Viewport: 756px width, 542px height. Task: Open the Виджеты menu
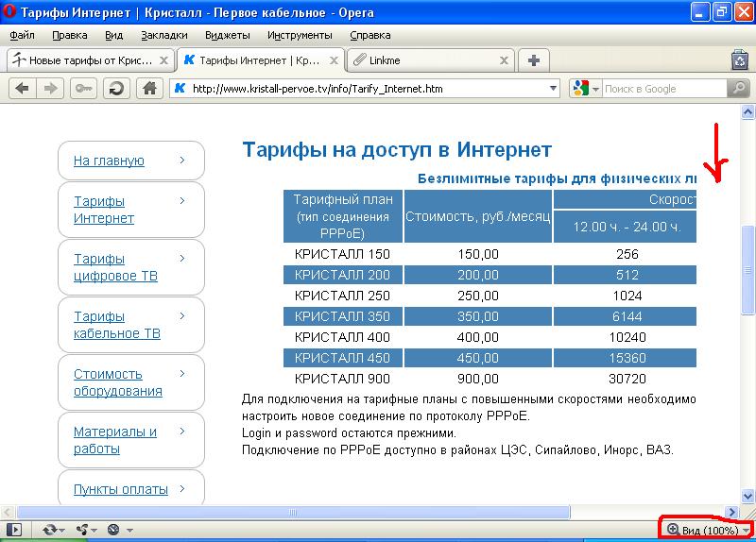tap(228, 35)
